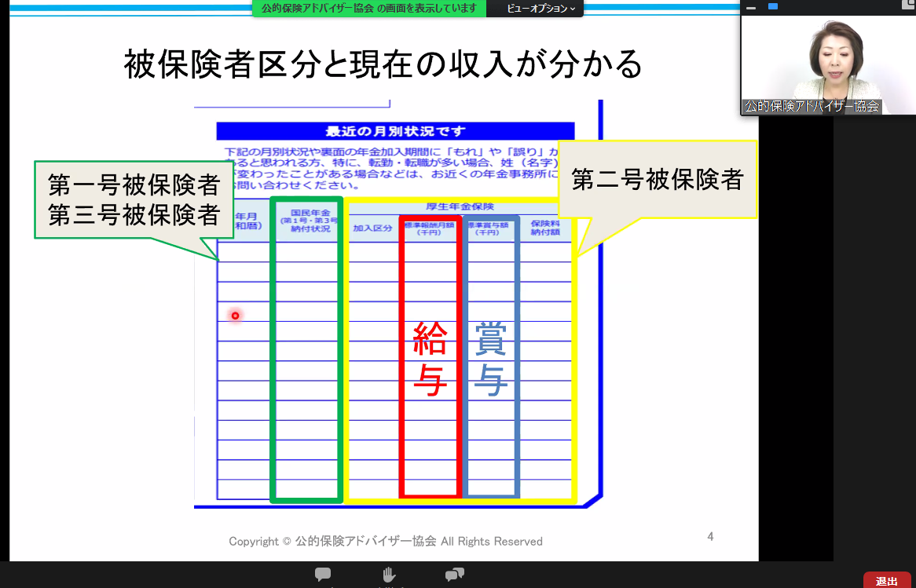916x588 pixels.
Task: Open the chat panel speech bubble icon
Action: coord(322,575)
